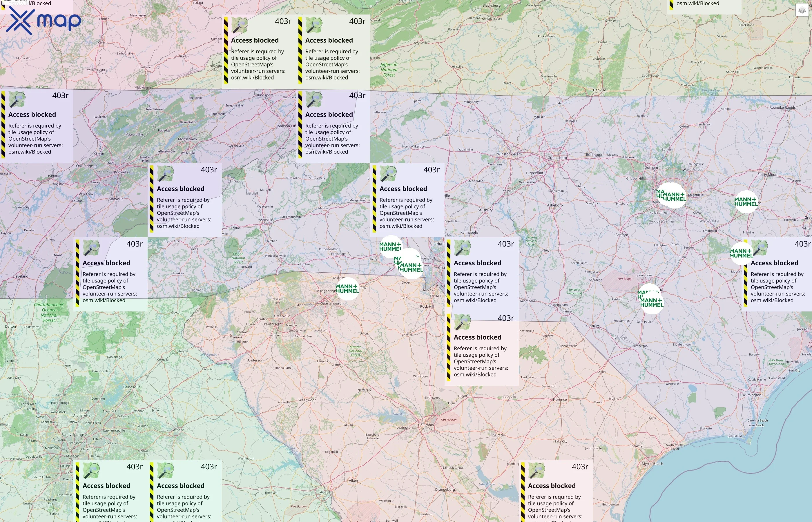The width and height of the screenshot is (812, 522).
Task: Click the Atlanta city label
Action: click(x=72, y=456)
